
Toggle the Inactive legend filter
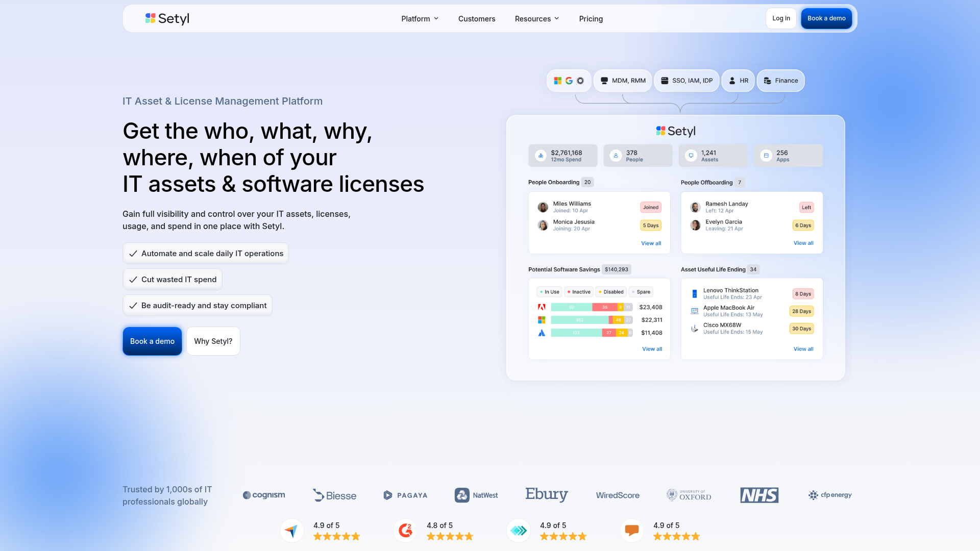point(579,292)
